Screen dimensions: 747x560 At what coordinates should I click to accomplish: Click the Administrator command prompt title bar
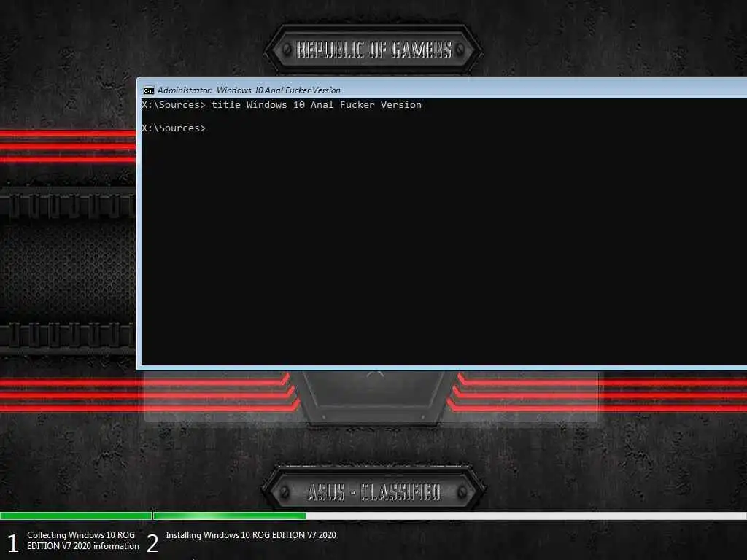[443, 90]
